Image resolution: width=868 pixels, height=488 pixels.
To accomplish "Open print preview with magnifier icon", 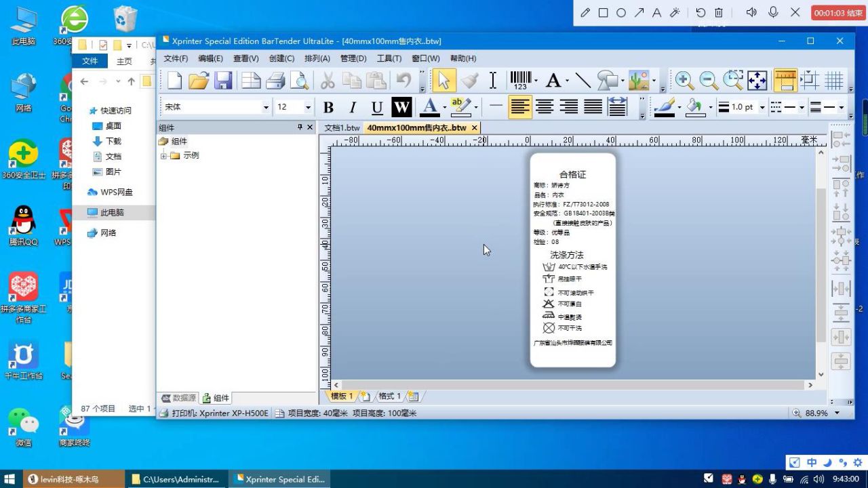I will click(299, 81).
